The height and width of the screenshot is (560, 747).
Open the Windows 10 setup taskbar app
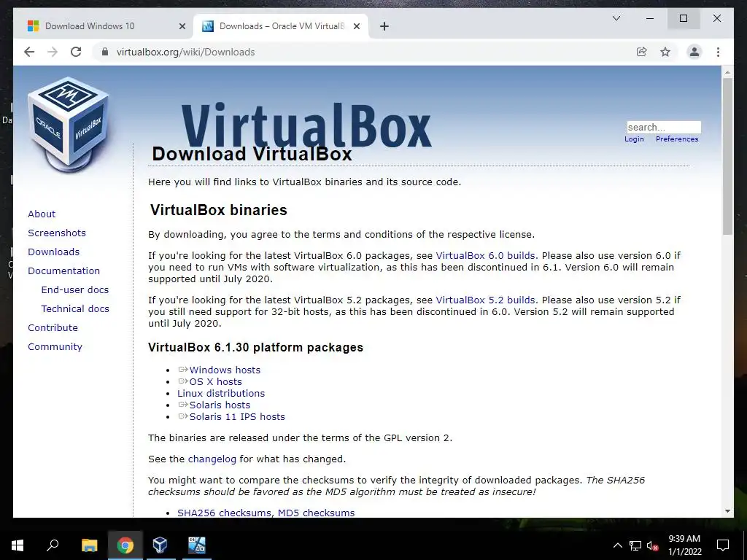[x=196, y=545]
